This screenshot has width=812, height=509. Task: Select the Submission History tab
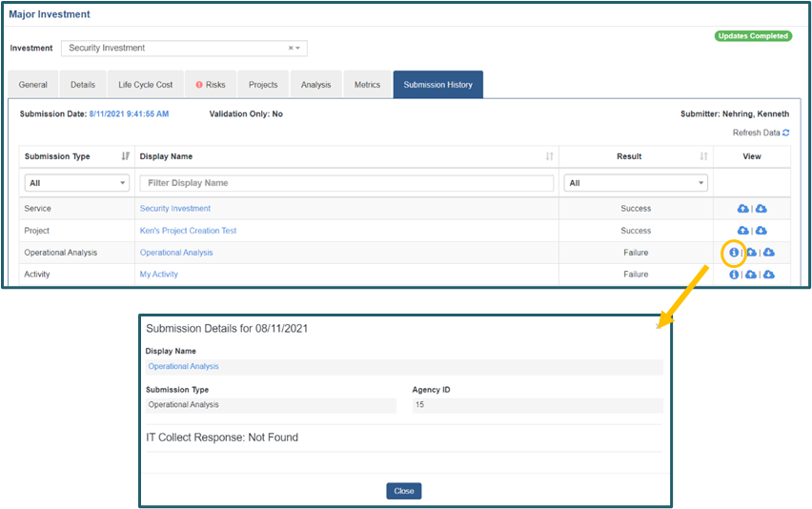pyautogui.click(x=438, y=85)
